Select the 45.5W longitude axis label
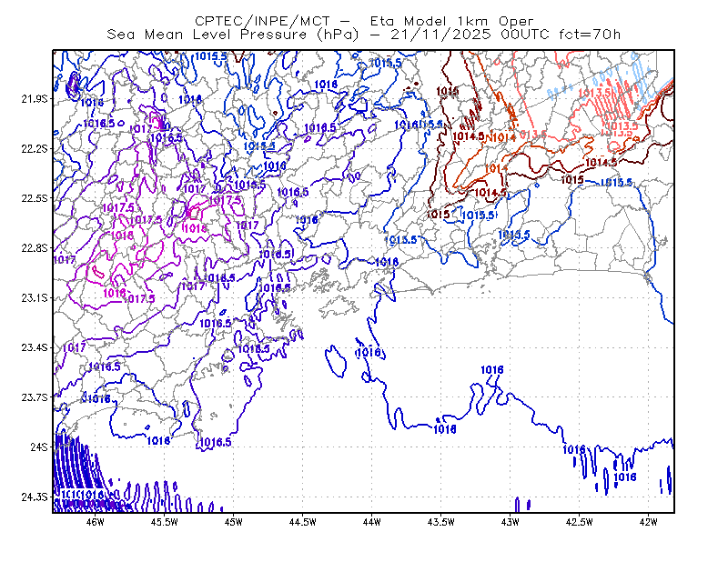This screenshot has height=562, width=728. (x=165, y=522)
